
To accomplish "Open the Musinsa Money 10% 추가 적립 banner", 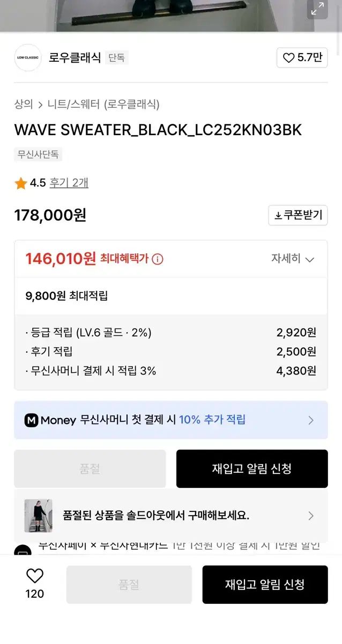I will 171,420.
